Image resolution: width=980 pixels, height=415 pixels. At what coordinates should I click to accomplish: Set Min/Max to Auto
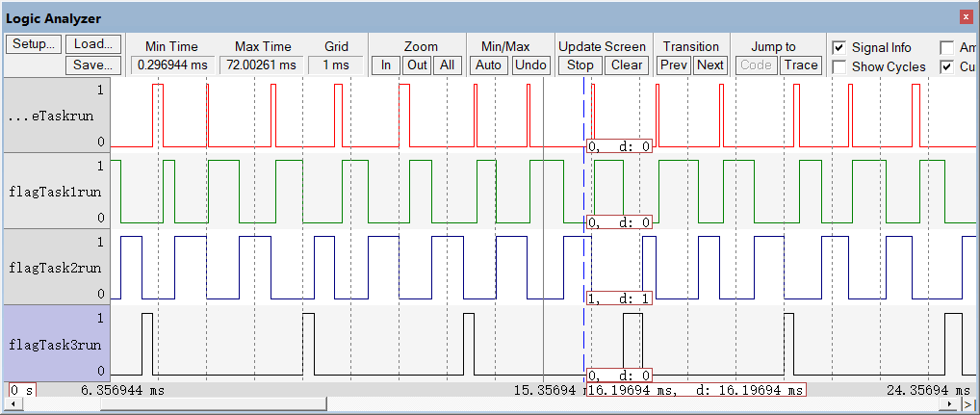point(489,65)
